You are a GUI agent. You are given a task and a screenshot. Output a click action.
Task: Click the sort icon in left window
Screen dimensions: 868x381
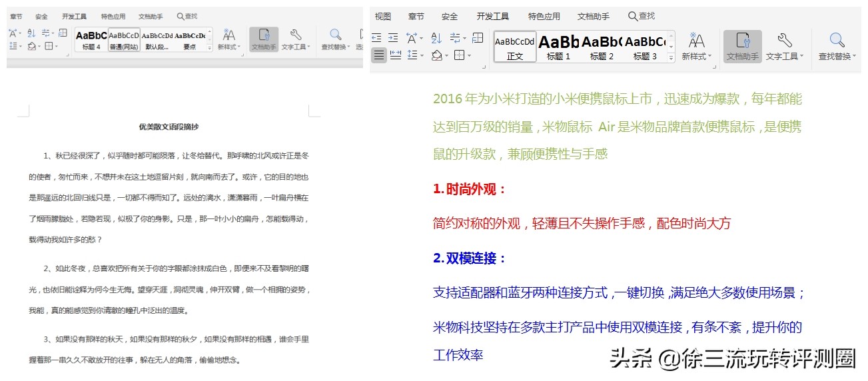point(31,33)
